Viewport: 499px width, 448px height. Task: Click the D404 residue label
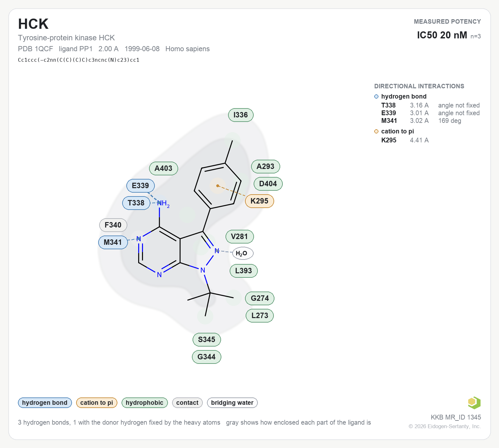(268, 184)
